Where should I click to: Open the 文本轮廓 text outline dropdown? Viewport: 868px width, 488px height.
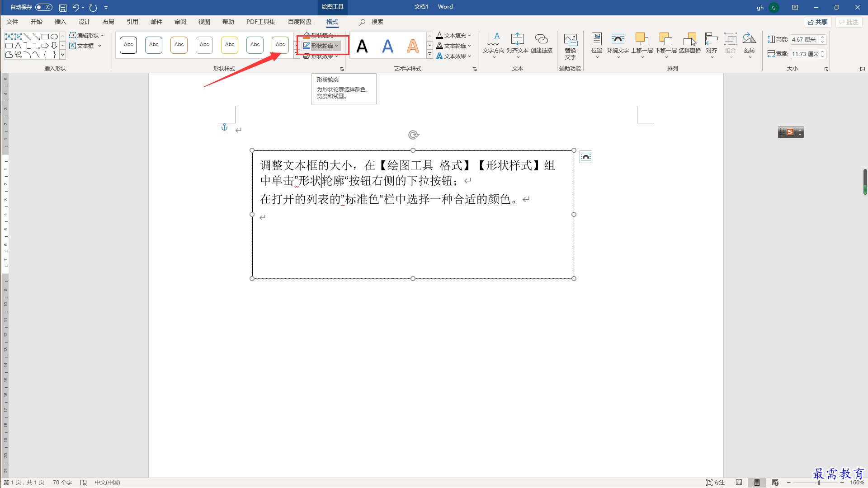454,46
